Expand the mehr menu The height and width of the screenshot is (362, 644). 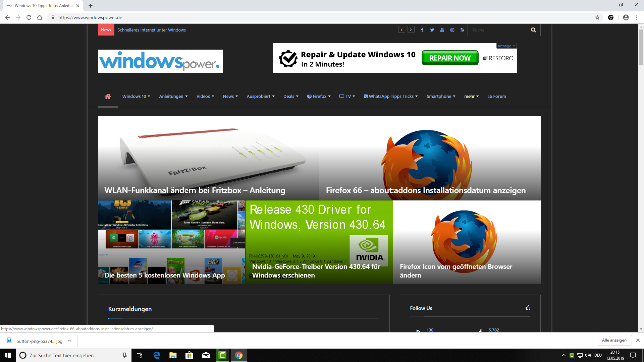[472, 96]
